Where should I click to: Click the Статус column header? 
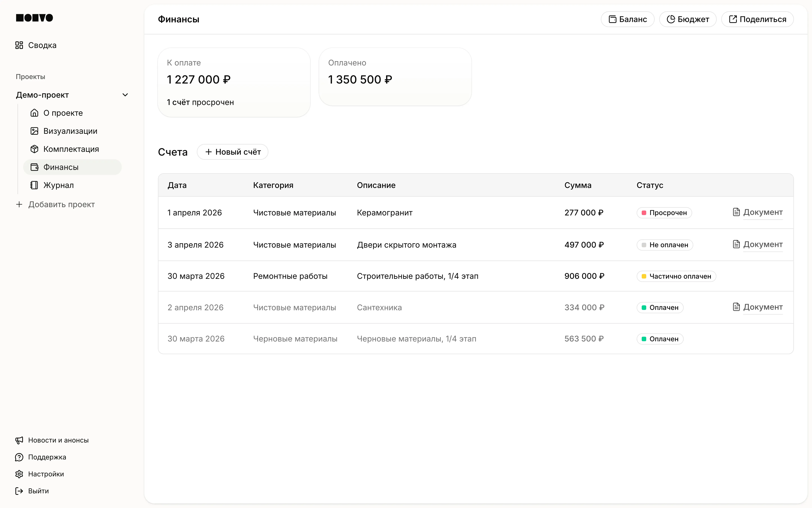click(x=650, y=185)
